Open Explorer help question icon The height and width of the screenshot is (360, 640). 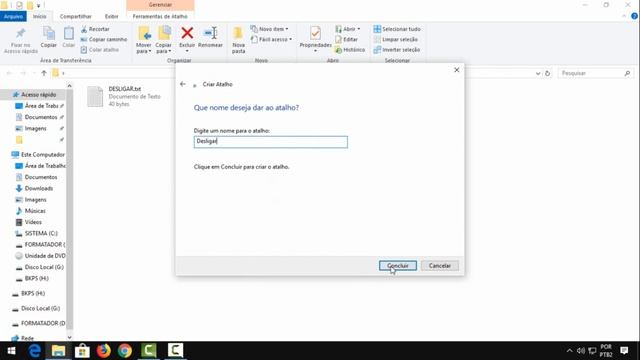[634, 16]
